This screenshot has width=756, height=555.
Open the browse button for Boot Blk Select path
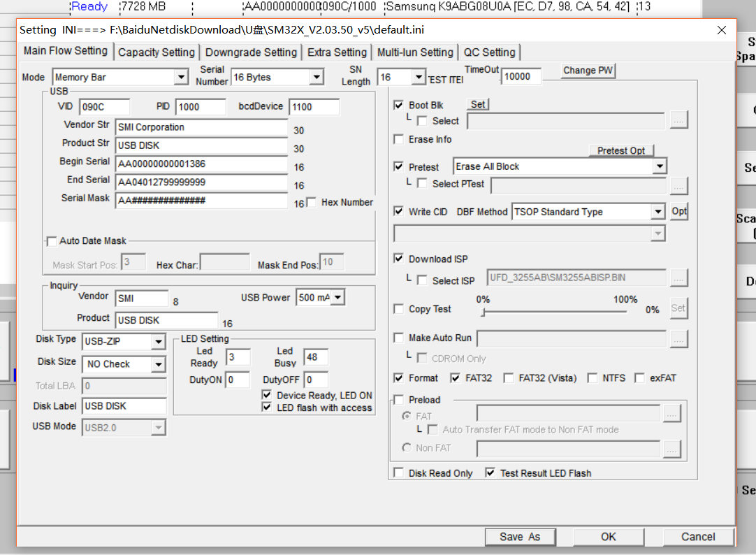[678, 120]
